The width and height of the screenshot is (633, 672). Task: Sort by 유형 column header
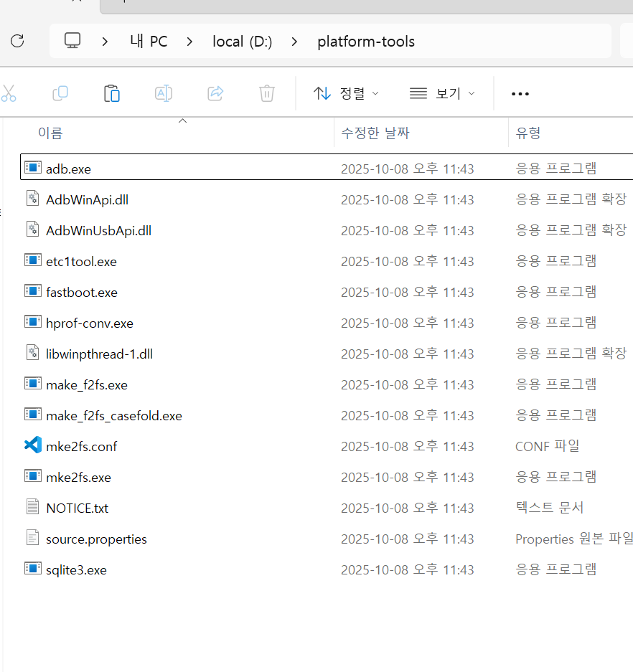pos(528,133)
